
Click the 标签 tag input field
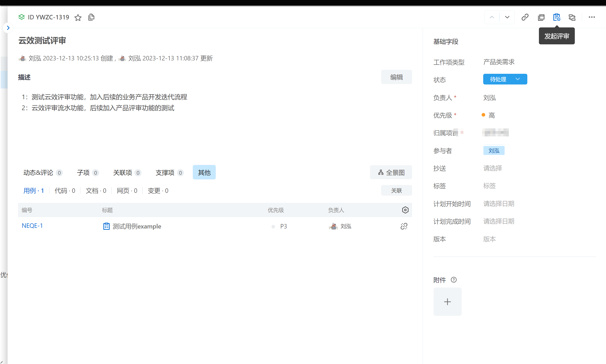tap(489, 186)
